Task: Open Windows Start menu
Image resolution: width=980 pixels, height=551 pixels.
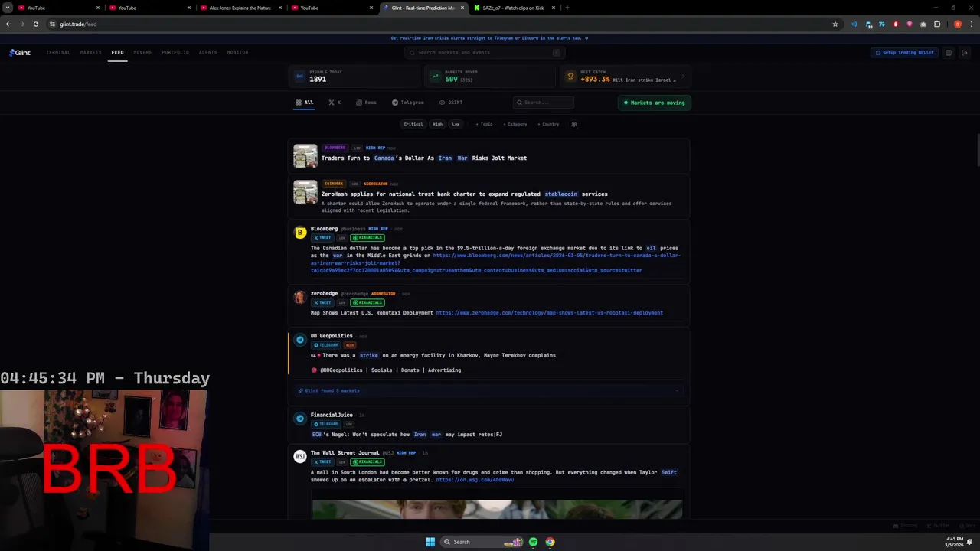Action: 430,542
